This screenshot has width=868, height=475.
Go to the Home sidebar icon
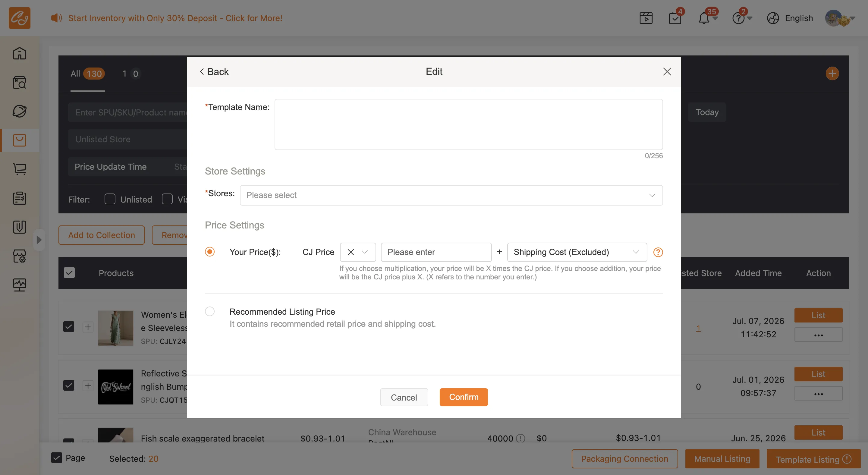tap(19, 53)
